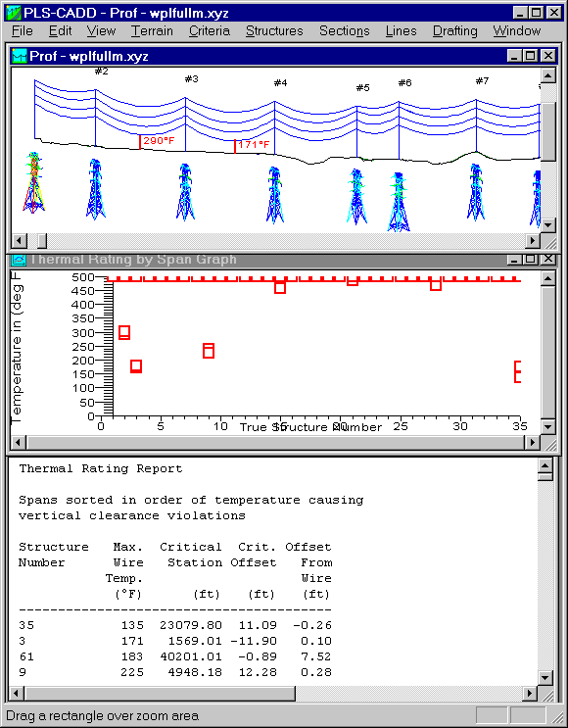Select tower structure #2 model
Viewport: 568px width, 728px height.
(x=95, y=189)
